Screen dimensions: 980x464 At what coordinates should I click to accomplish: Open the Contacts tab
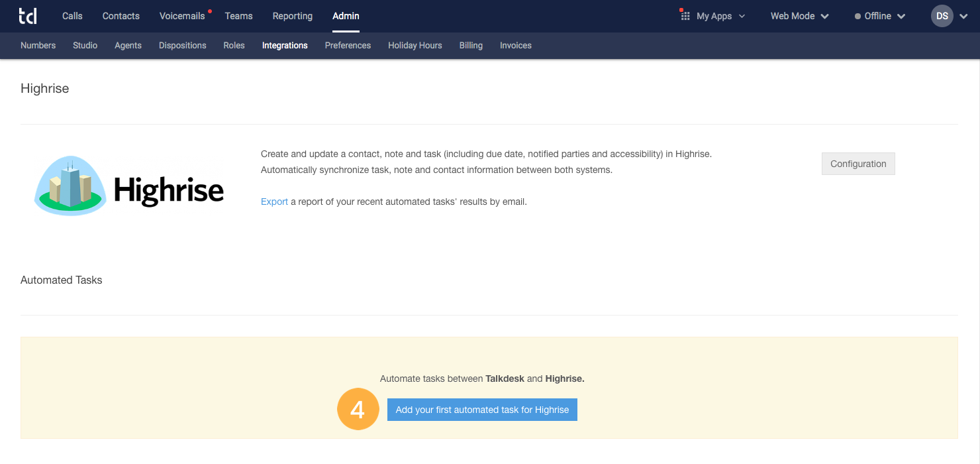click(121, 16)
